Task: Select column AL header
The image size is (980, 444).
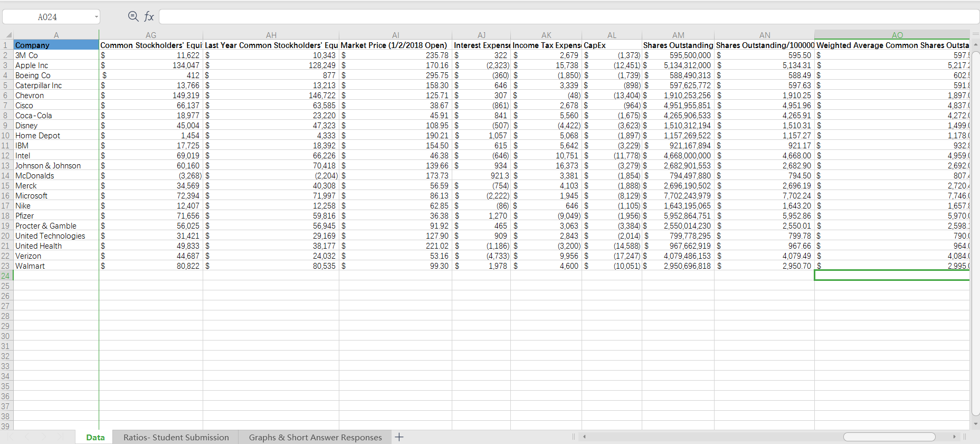Action: tap(612, 35)
